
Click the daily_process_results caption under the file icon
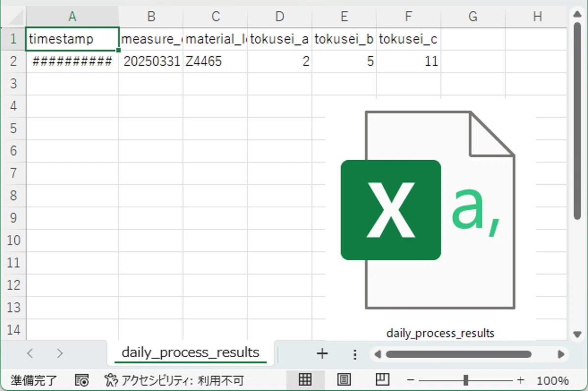pyautogui.click(x=441, y=333)
